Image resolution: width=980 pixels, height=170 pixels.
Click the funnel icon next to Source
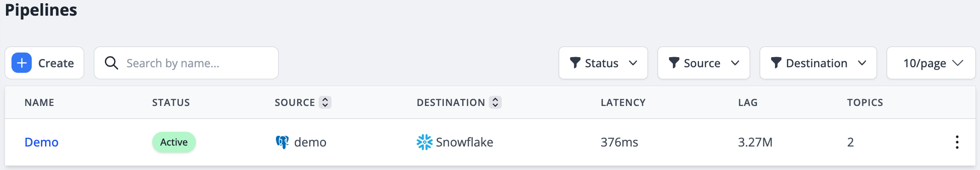(x=674, y=63)
